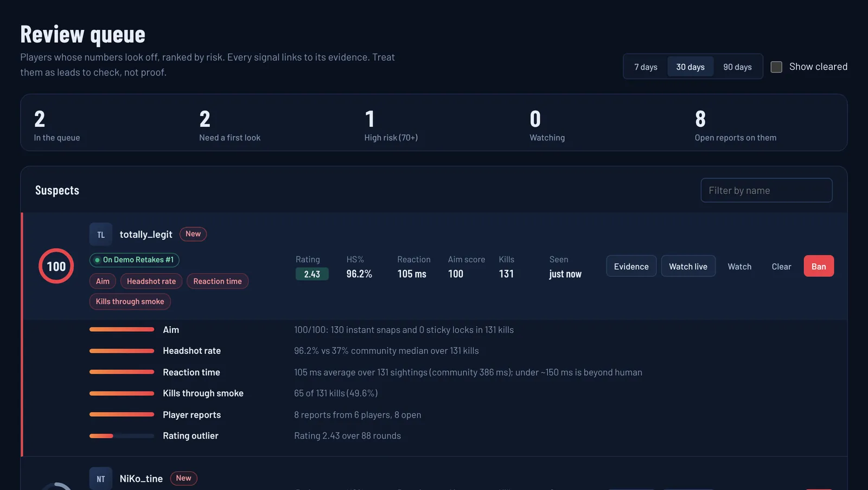Click the Aim signal tag
868x490 pixels.
pos(103,281)
